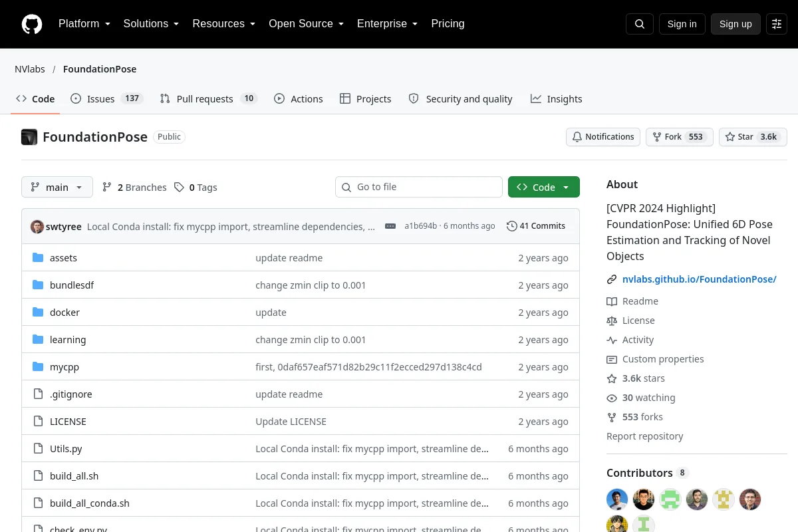
Task: Expand the Solutions menu
Action: click(151, 24)
